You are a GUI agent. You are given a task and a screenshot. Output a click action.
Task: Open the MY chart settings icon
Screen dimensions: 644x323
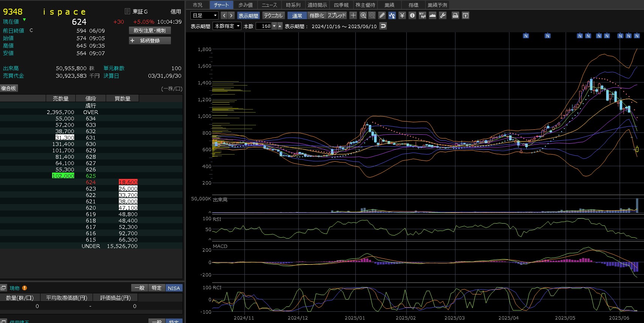[x=422, y=15]
